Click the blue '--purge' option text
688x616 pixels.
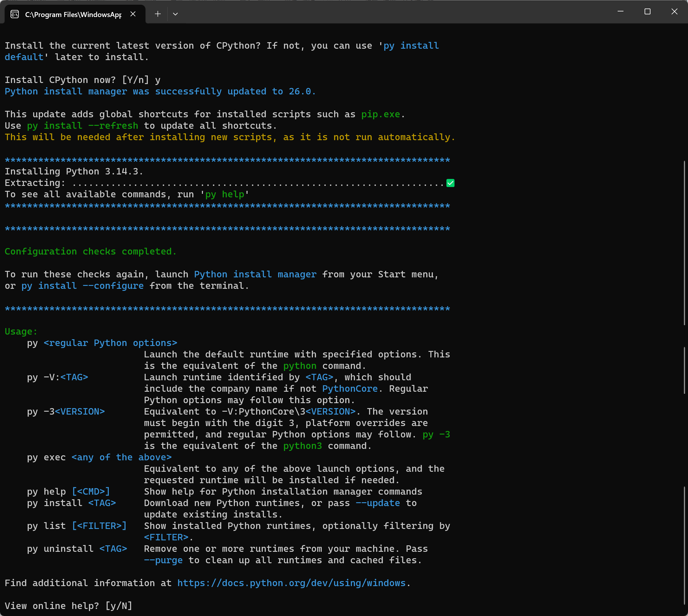point(163,560)
